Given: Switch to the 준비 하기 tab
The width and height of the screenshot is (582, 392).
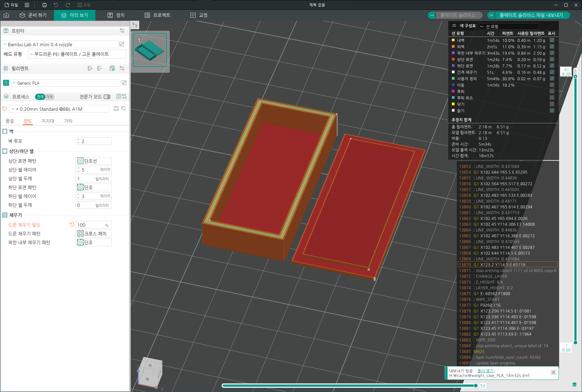Looking at the screenshot, I should 33,15.
